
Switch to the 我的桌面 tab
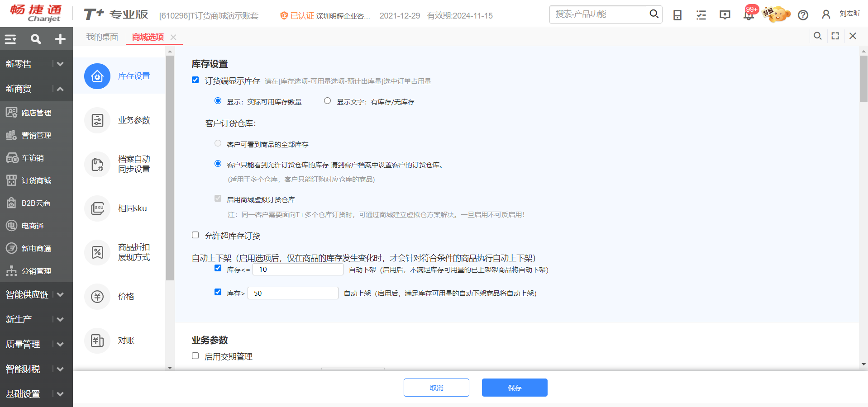pyautogui.click(x=102, y=37)
